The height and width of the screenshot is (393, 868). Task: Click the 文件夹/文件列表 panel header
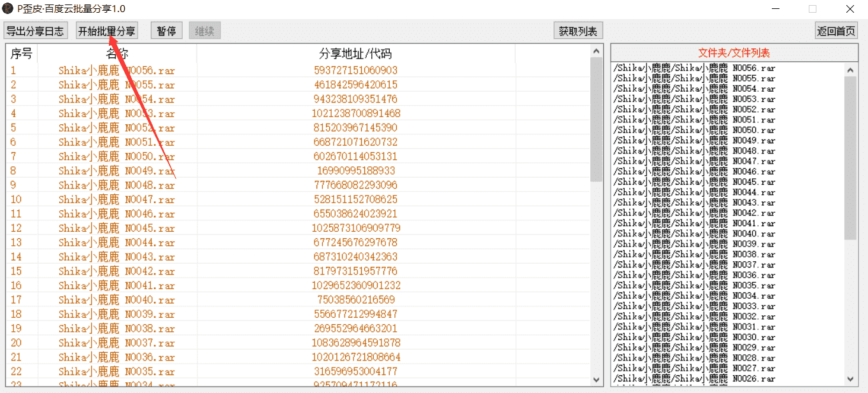coord(734,53)
